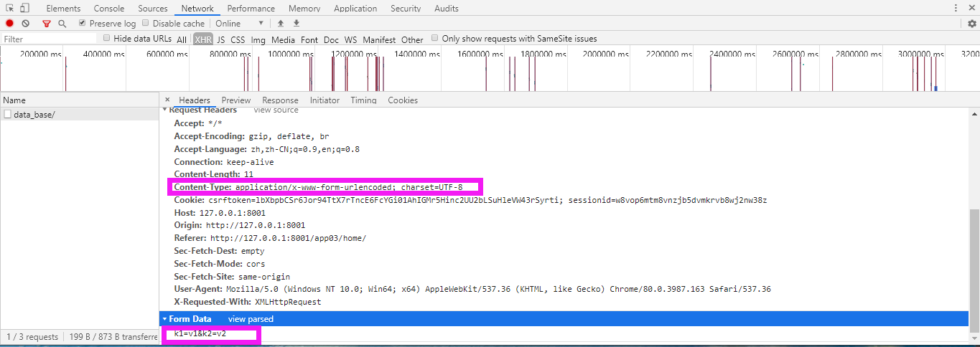
Task: Export HAR file with download arrow
Action: pos(296,24)
